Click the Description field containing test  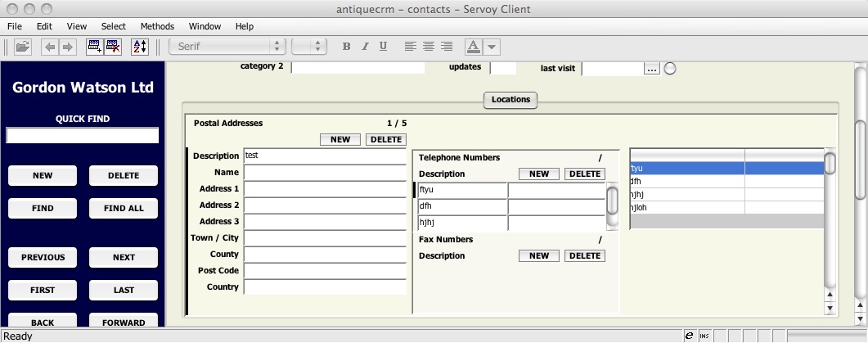coord(325,156)
